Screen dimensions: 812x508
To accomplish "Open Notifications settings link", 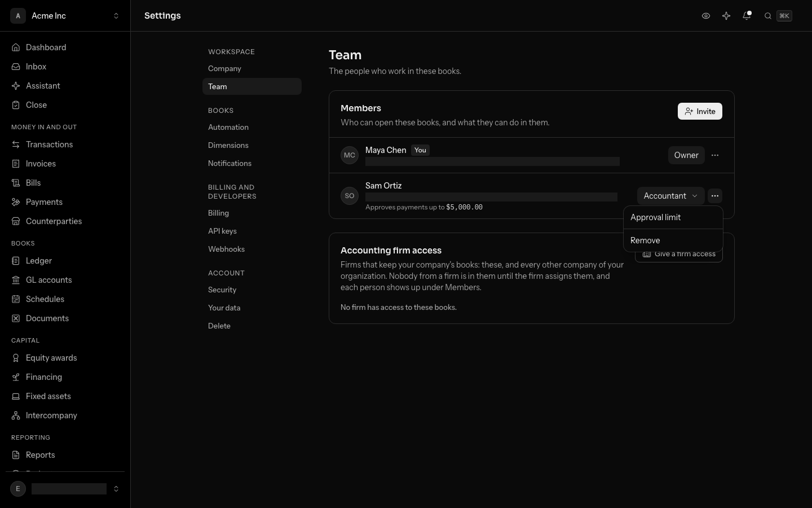I will [x=252, y=163].
